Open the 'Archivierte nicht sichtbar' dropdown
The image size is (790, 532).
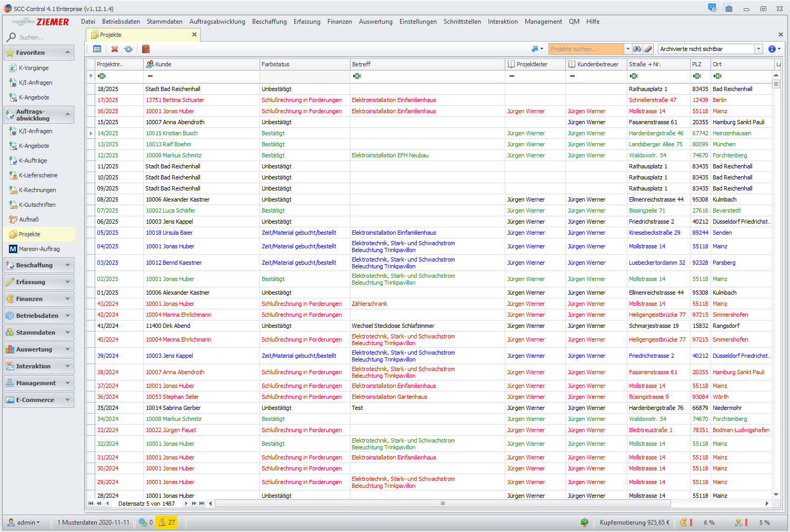pyautogui.click(x=759, y=49)
